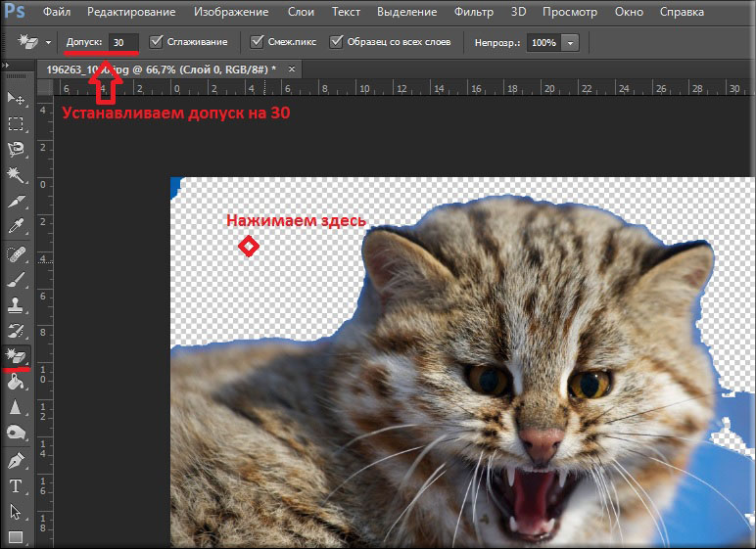
Task: Click the Допуск tolerance input field
Action: point(123,43)
